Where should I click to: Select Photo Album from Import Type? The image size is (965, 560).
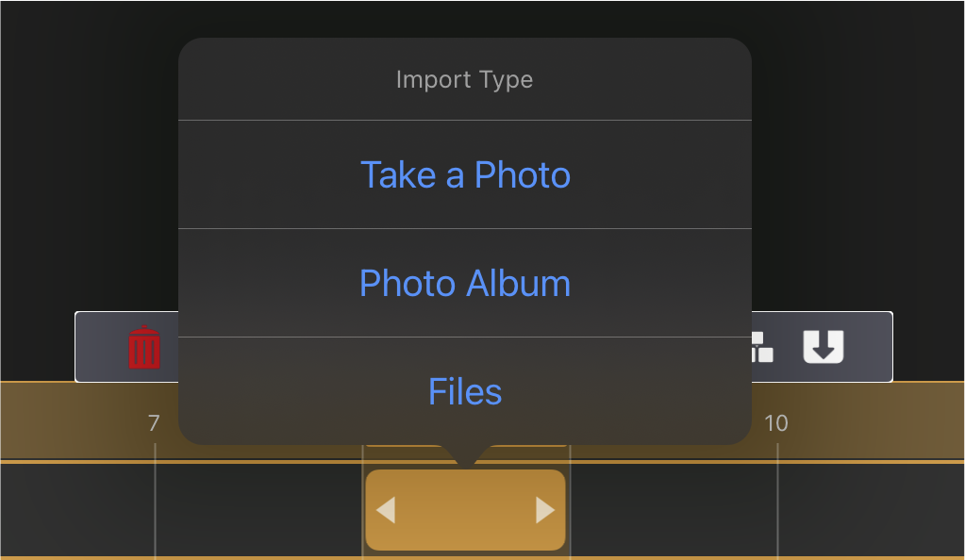tap(465, 283)
